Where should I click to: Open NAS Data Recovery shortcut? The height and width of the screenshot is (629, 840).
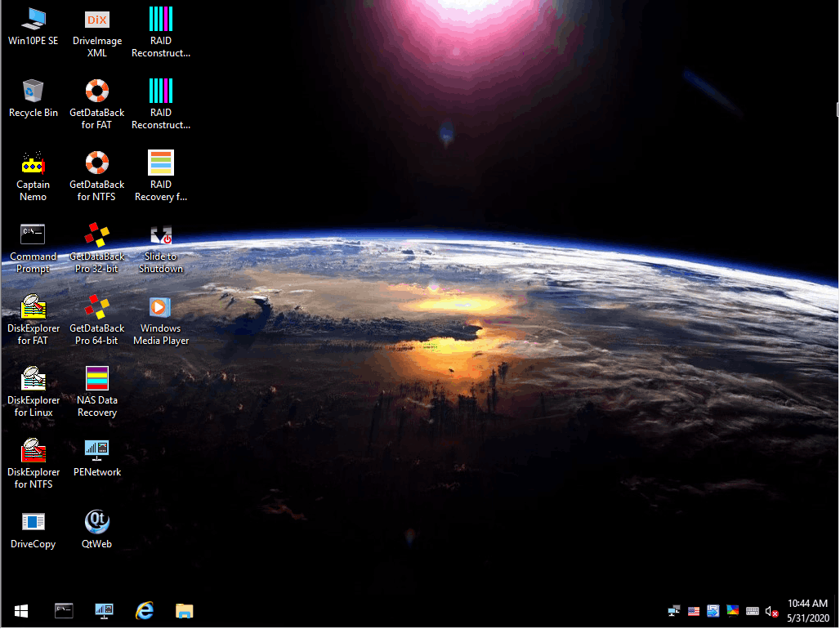[97, 378]
